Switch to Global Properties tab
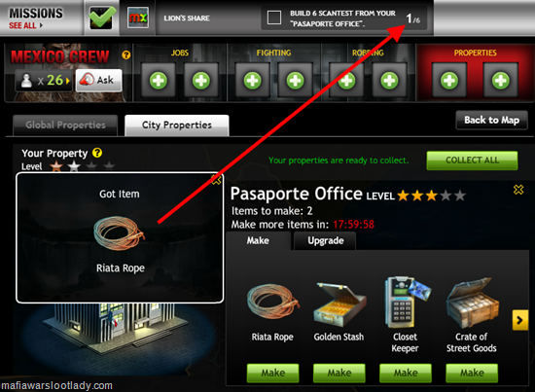Screen dimensions: 535x392 pyautogui.click(x=65, y=125)
